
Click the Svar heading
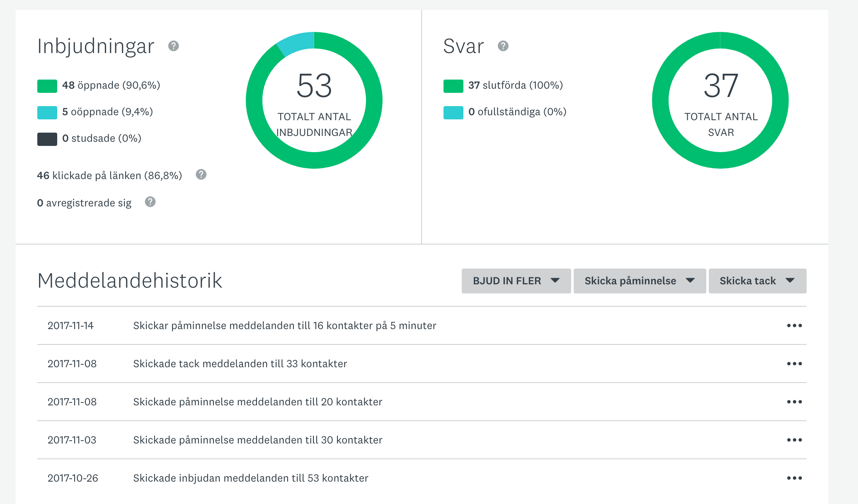(463, 46)
